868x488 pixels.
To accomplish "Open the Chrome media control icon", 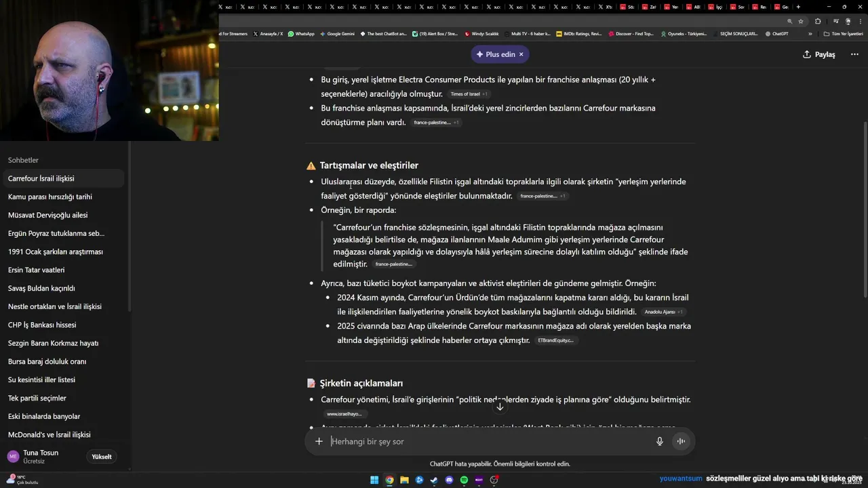I will click(835, 21).
